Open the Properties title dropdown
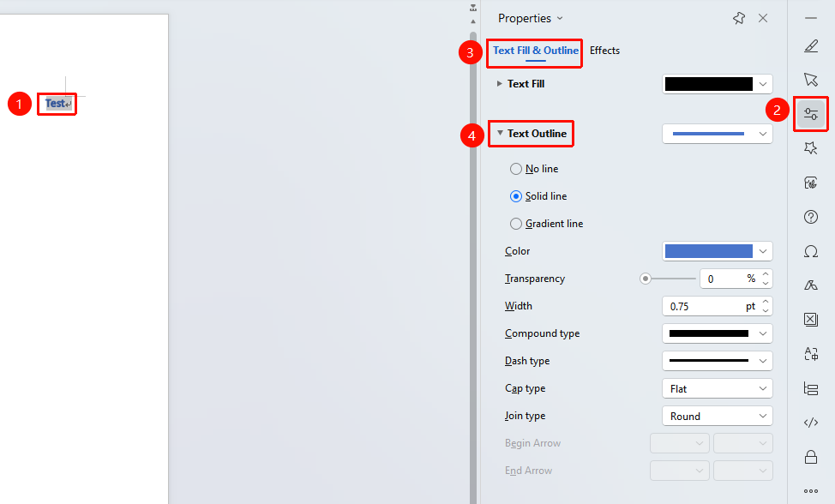 click(560, 18)
